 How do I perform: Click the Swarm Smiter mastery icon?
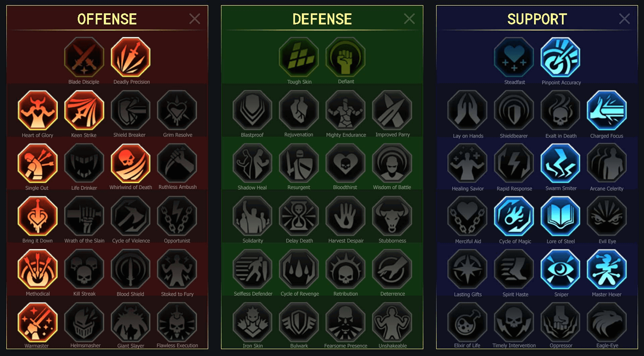tap(560, 163)
